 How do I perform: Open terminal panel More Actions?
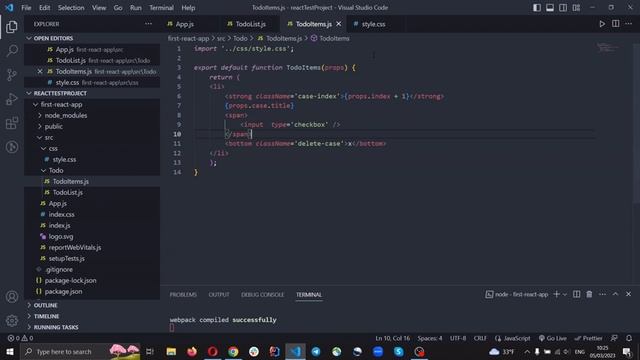(x=602, y=294)
